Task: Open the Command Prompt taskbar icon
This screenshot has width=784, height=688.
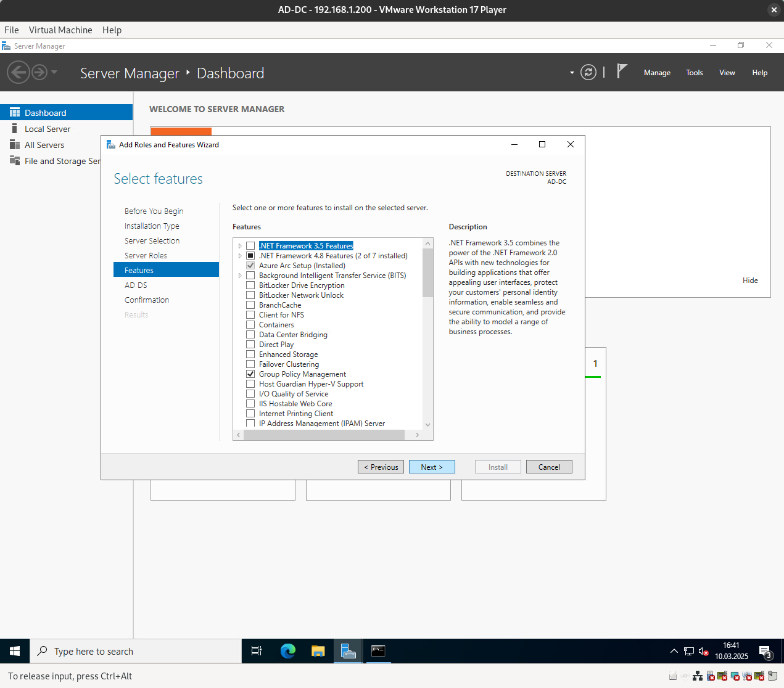Action: pyautogui.click(x=378, y=651)
